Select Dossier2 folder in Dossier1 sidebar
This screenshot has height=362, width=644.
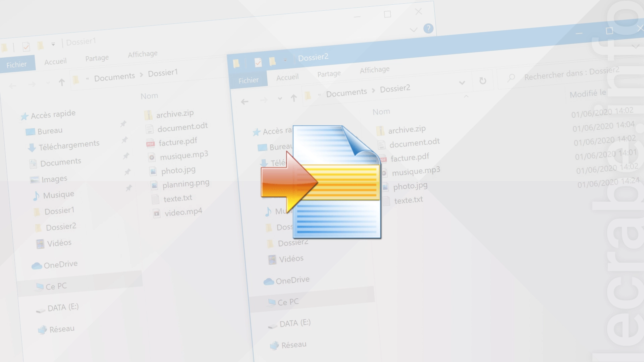(x=61, y=227)
